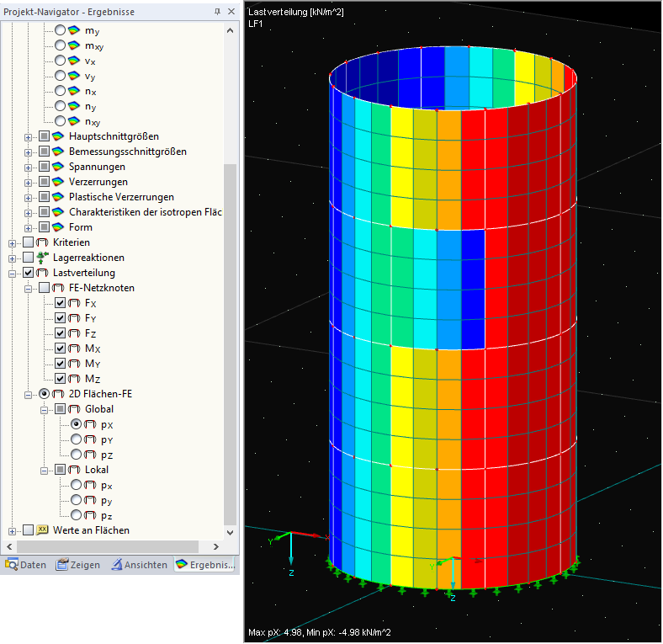Click the rainbow icon next to Form
The height and width of the screenshot is (644, 663).
(x=57, y=227)
